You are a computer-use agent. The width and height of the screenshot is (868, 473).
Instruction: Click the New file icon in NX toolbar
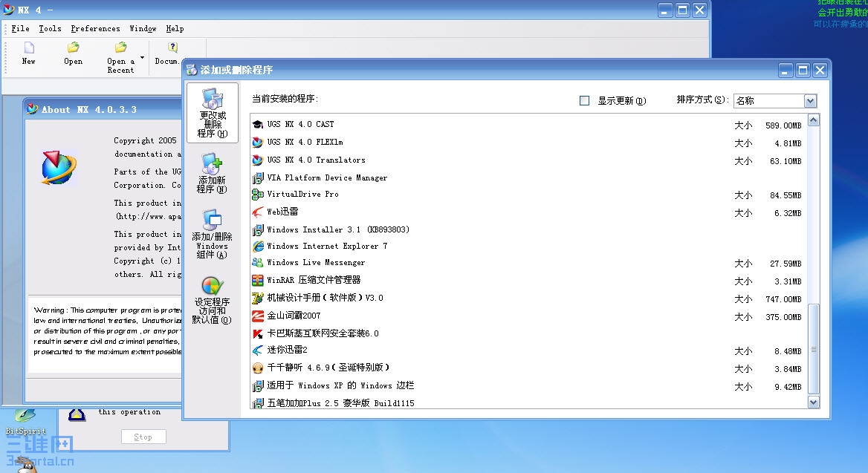pos(29,48)
